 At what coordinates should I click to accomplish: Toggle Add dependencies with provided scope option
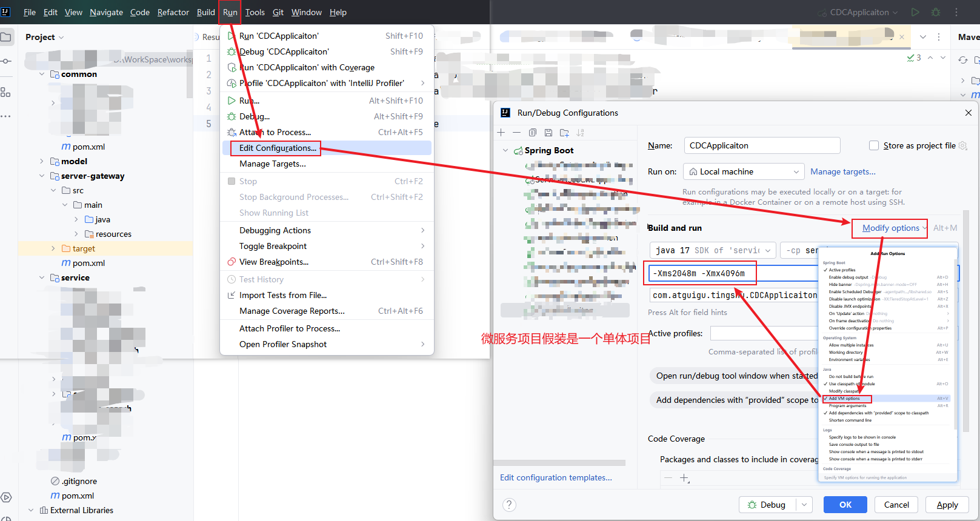[878, 413]
